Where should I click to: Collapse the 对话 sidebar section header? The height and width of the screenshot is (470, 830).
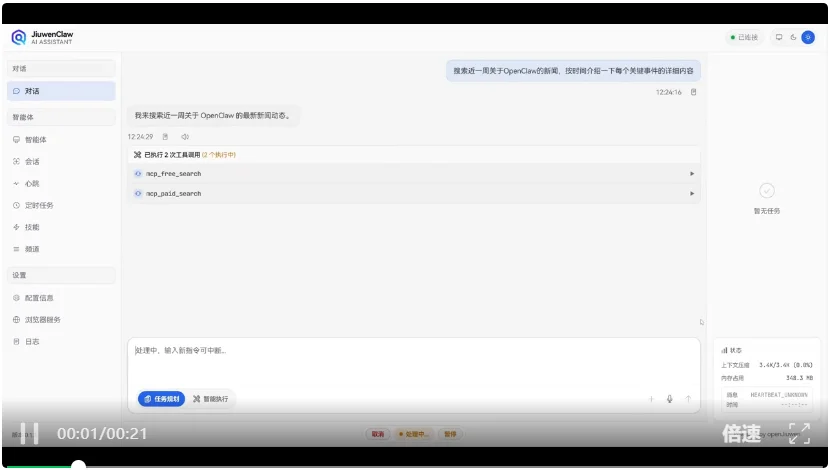point(62,68)
